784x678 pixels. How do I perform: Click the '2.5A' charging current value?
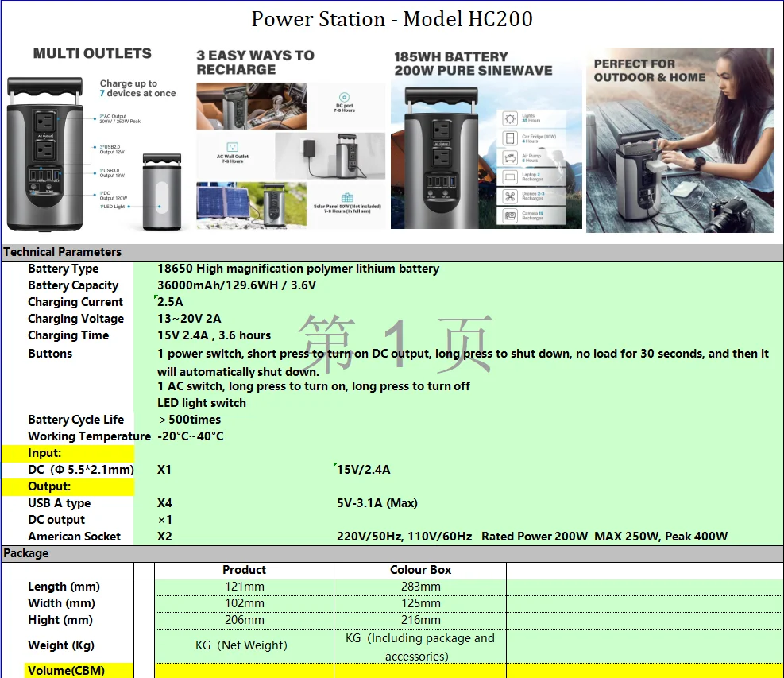[170, 302]
